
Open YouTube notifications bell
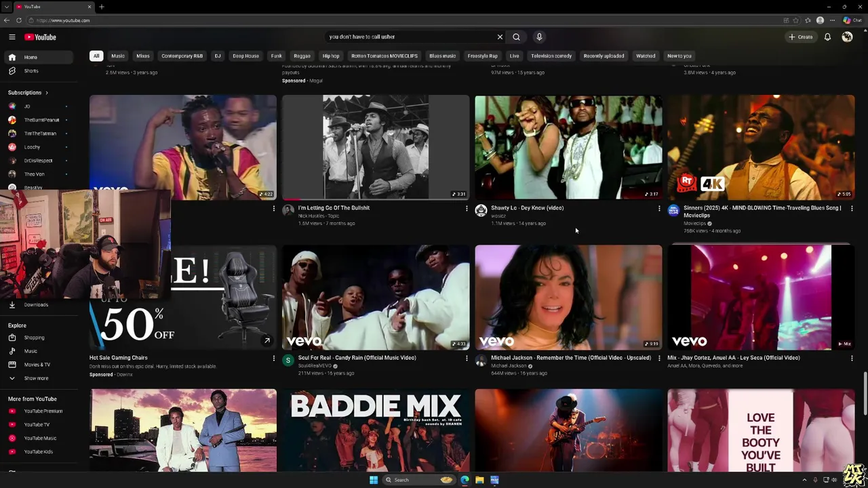tap(827, 37)
